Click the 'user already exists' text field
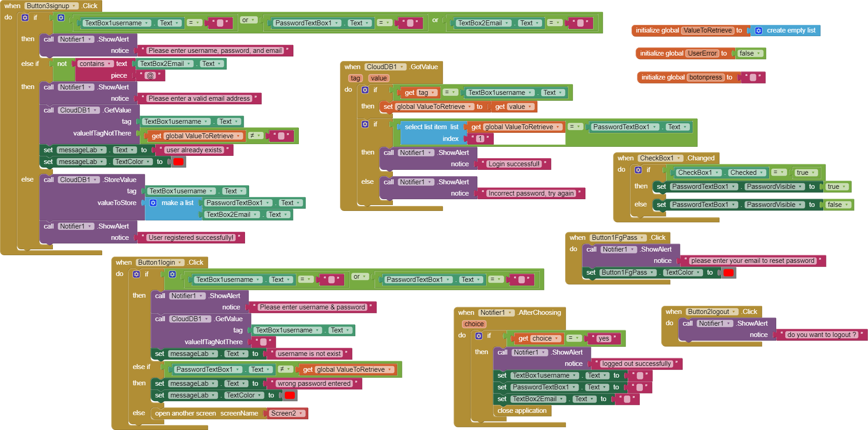The width and height of the screenshot is (868, 430). pos(194,150)
